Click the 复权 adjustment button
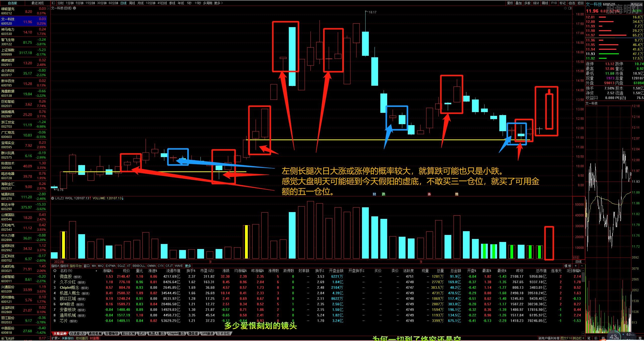This screenshot has height=341, width=644. [x=510, y=3]
